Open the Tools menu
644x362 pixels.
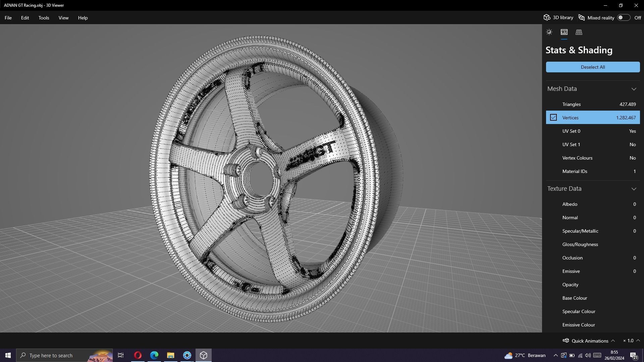(x=44, y=18)
